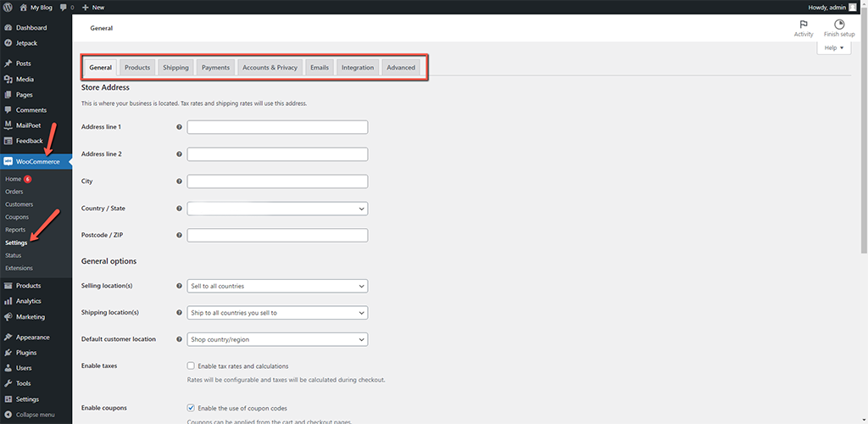Click into Address line 1 field
Screen dimensions: 868x424
(277, 127)
